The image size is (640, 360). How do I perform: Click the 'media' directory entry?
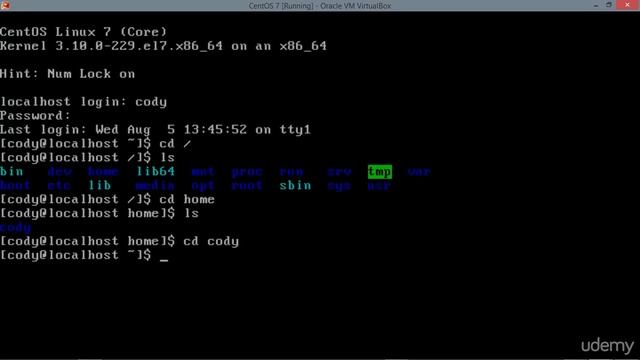click(x=156, y=185)
